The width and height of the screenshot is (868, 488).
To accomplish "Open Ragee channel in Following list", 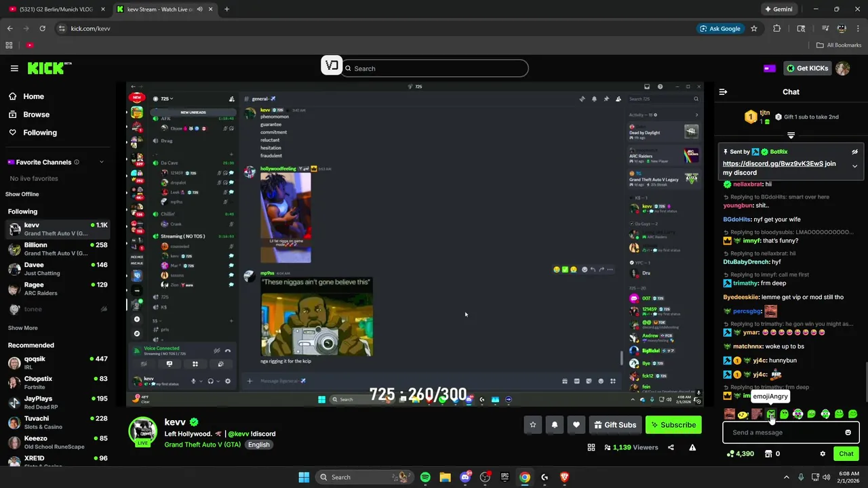I will [57, 289].
